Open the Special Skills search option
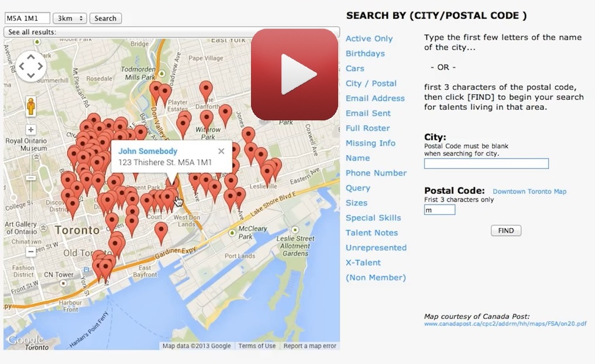The height and width of the screenshot is (364, 595). tap(373, 218)
